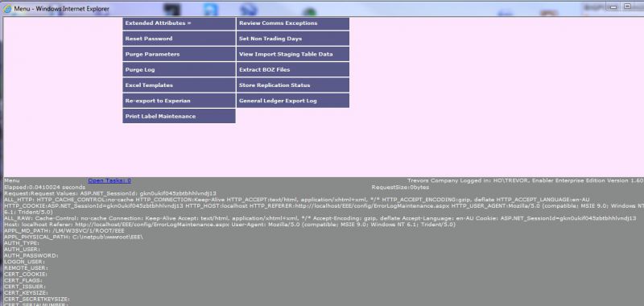This screenshot has width=644, height=306.
Task: Open View Import Staging Table Data
Action: tap(293, 54)
